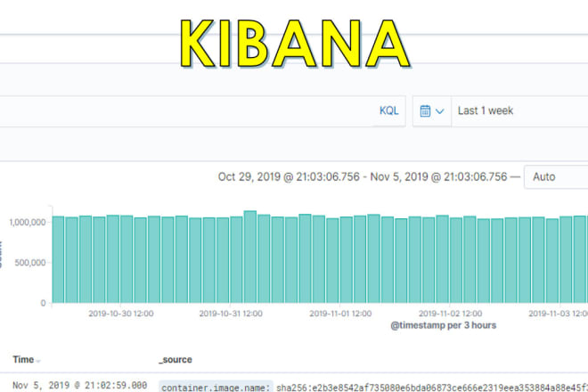Click the 500,000 y-axis label

pyautogui.click(x=30, y=263)
